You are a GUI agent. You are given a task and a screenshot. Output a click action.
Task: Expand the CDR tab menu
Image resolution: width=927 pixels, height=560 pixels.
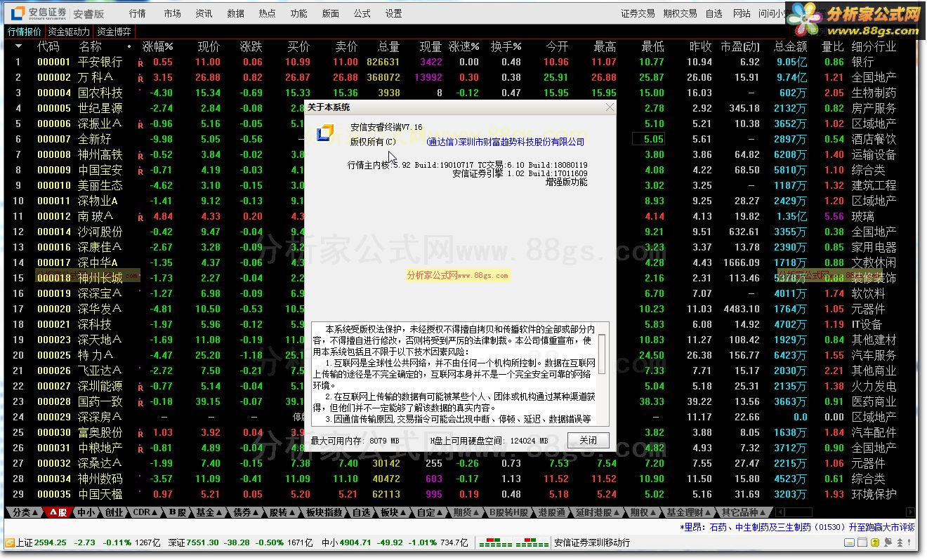coord(147,512)
